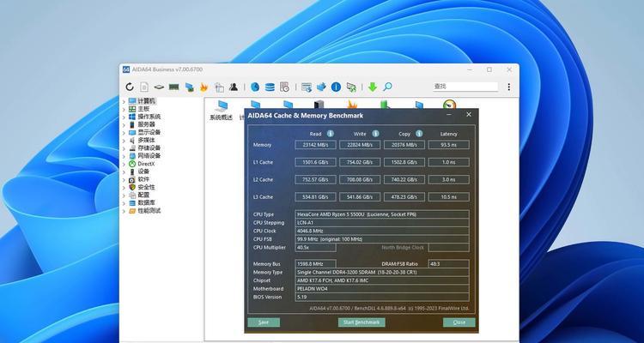The height and width of the screenshot is (343, 644).
Task: Click the refresh arrow in the AIDA64 toolbar
Action: pos(130,87)
